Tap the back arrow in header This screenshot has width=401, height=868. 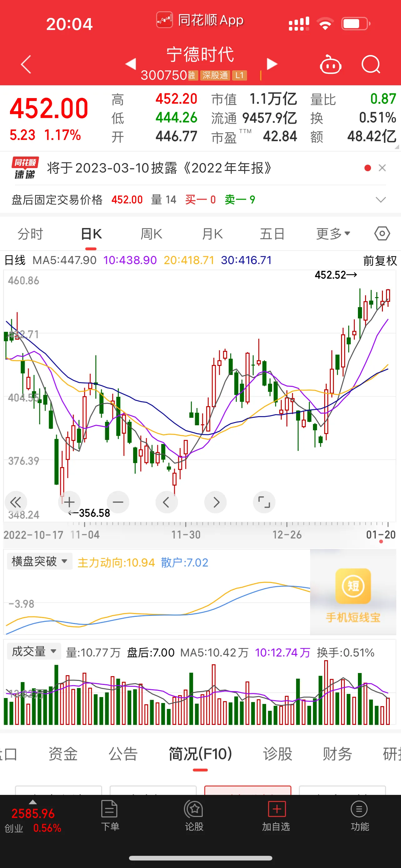(26, 64)
